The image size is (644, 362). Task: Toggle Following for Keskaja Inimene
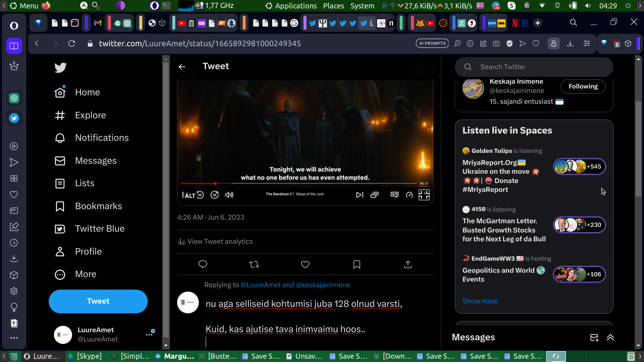point(583,86)
